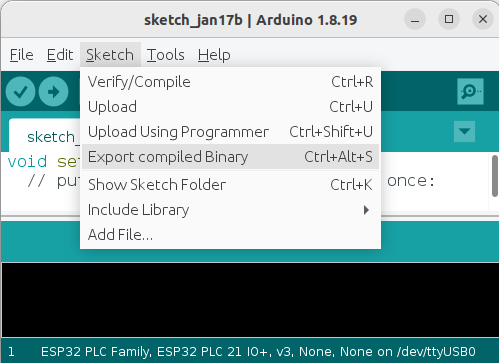Open the File menu

(x=22, y=55)
